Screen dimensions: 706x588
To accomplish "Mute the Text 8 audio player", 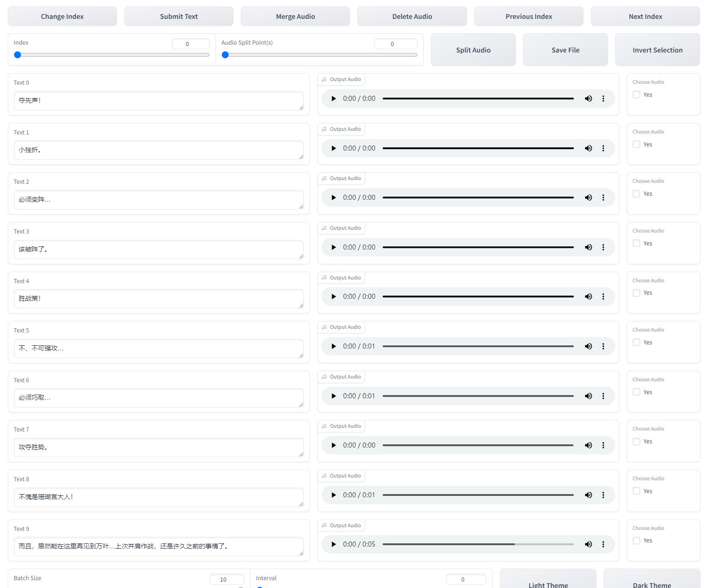I will pyautogui.click(x=589, y=495).
